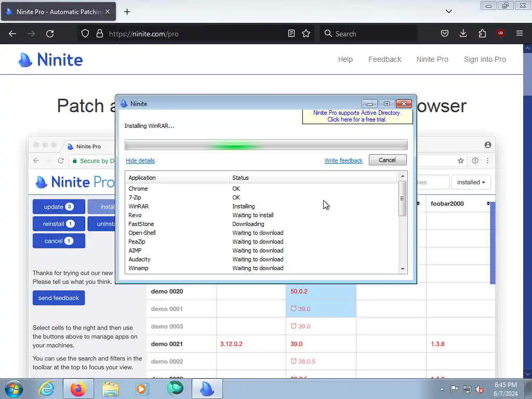Launch Internet Explorer from the taskbar
Viewport: 532px width, 399px height.
click(x=46, y=389)
